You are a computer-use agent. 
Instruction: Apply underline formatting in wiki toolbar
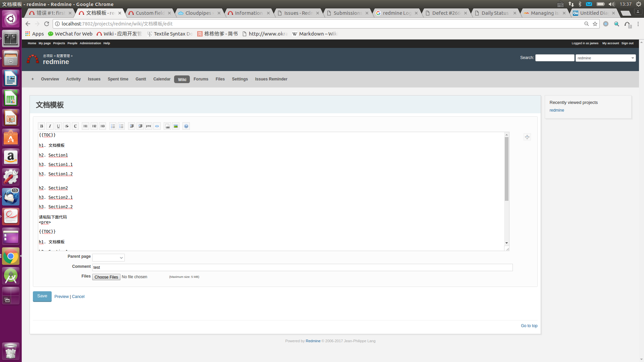[58, 126]
